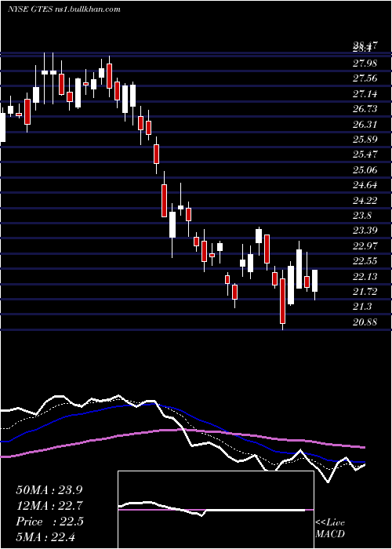Screen dimensions: 392x549
Task: Click the long red candle touching 20.88
Action: [282, 301]
